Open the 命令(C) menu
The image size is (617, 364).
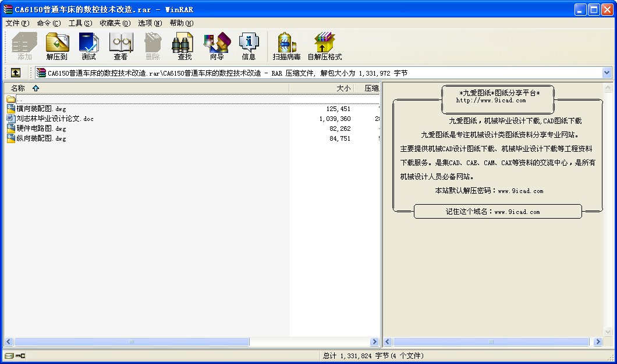[x=49, y=23]
